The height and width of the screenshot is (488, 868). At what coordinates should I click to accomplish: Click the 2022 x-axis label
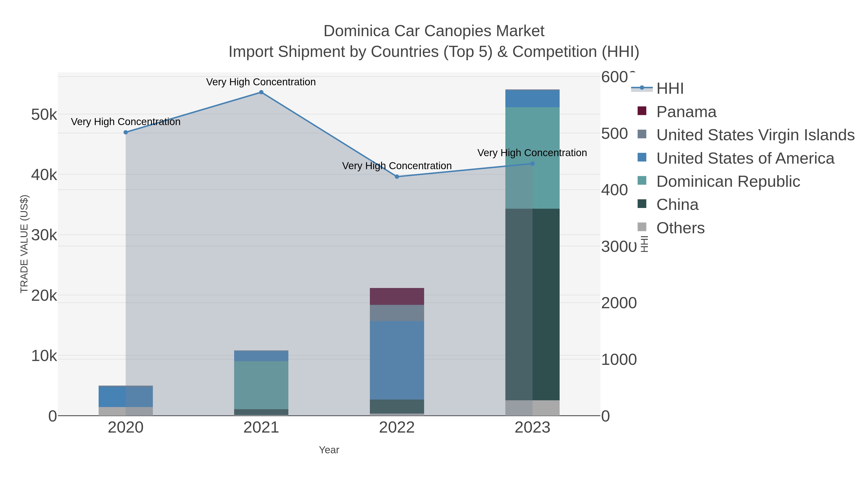(x=397, y=428)
